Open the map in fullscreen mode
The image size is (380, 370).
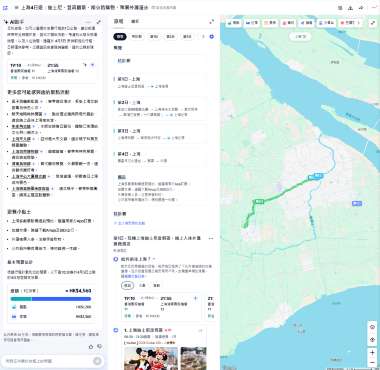(x=373, y=23)
